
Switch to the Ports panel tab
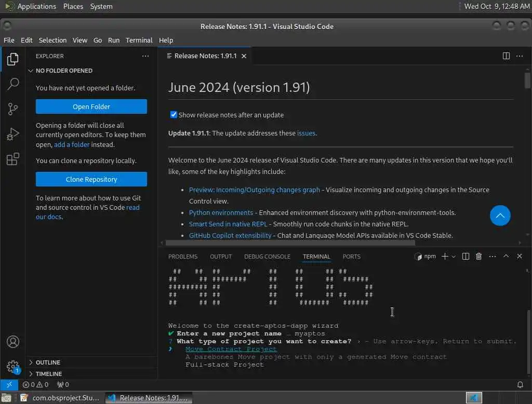coord(352,257)
